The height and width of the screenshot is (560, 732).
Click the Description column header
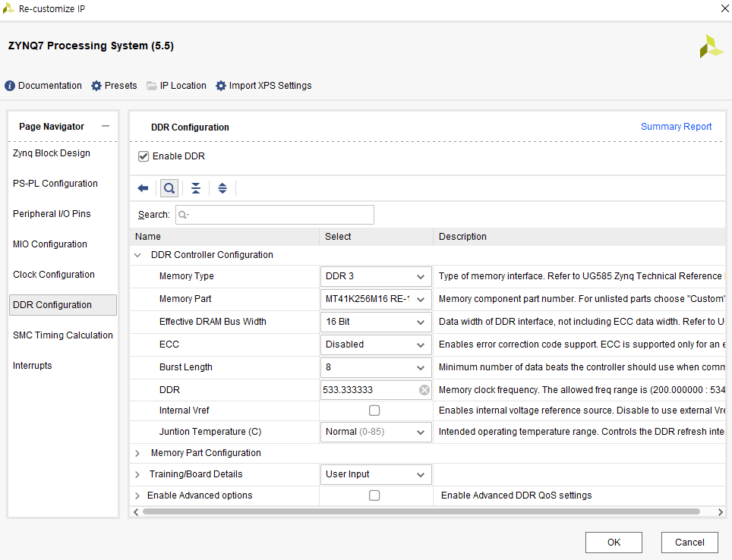[579, 237]
